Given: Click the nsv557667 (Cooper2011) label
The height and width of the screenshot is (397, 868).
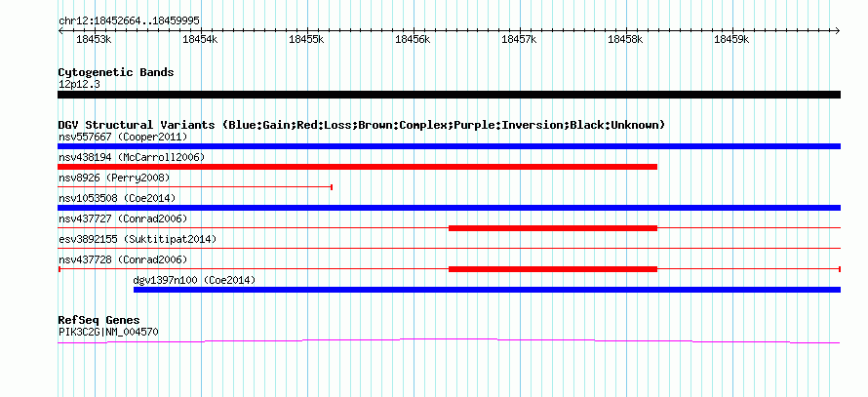Looking at the screenshot, I should click(x=123, y=137).
